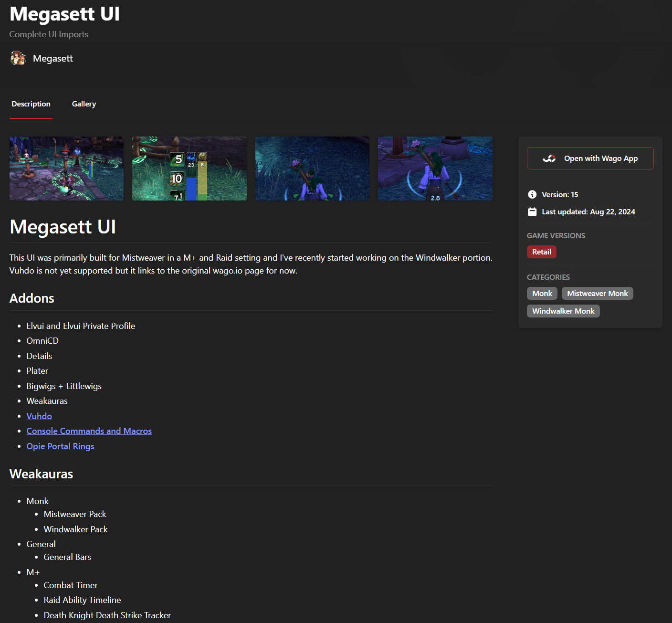
Task: Open Console Commands and Macros link
Action: click(89, 431)
